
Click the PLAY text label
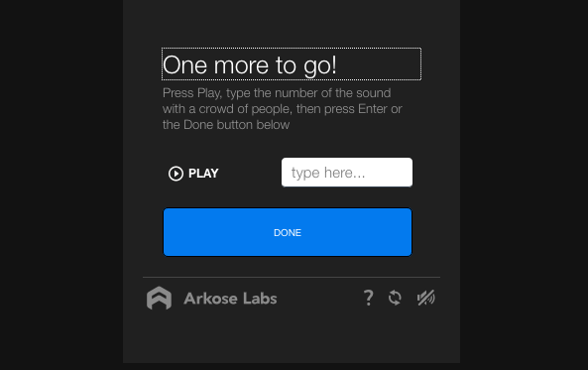[x=203, y=174]
